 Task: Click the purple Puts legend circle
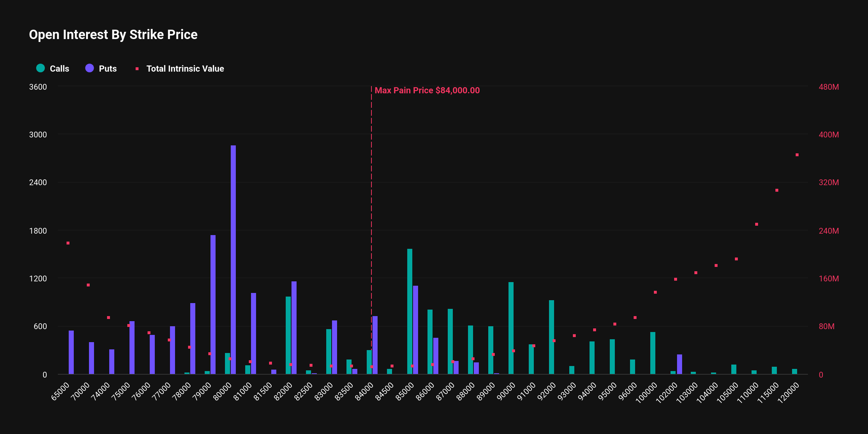click(90, 68)
